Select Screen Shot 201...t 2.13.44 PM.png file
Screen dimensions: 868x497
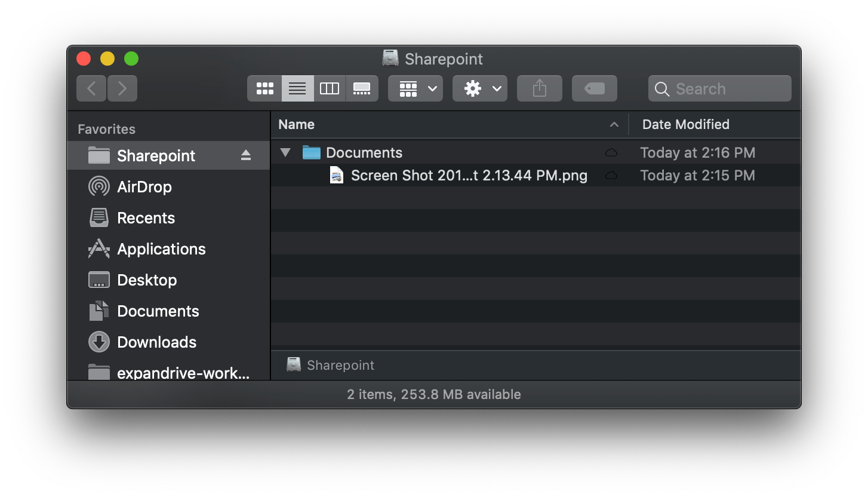click(x=535, y=175)
